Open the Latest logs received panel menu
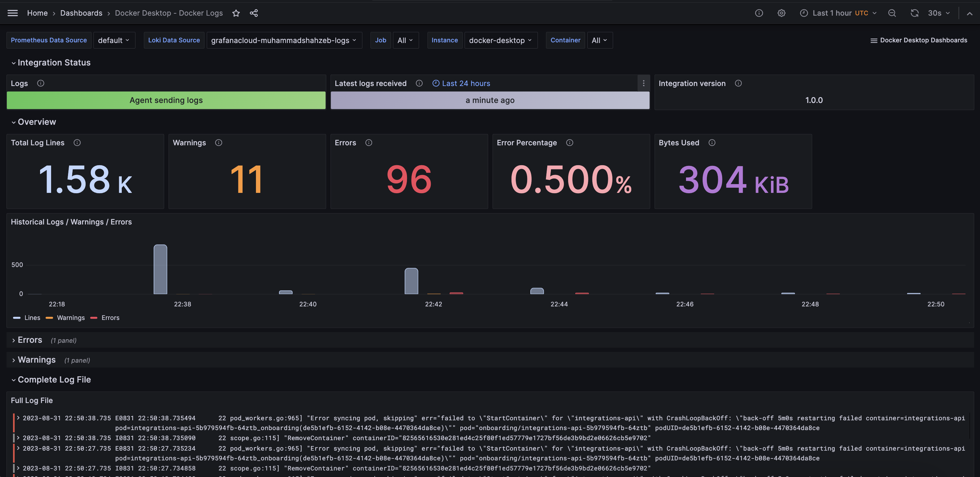Screen dimensions: 980x477 [643, 83]
